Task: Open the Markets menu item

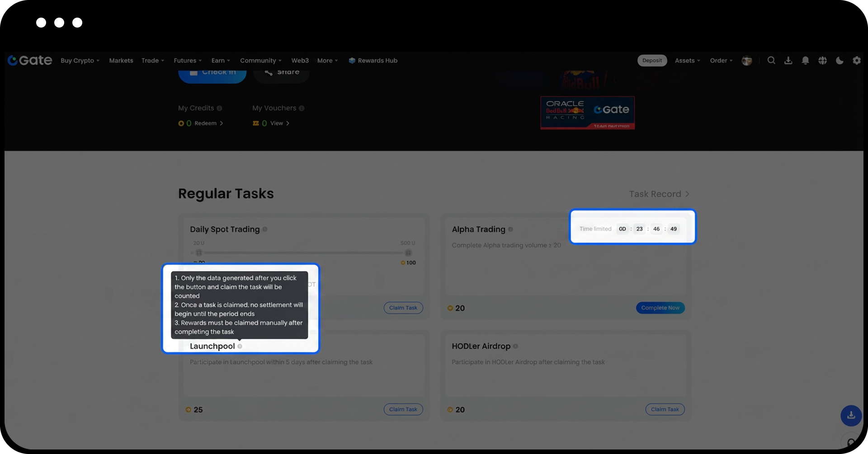Action: (x=121, y=61)
